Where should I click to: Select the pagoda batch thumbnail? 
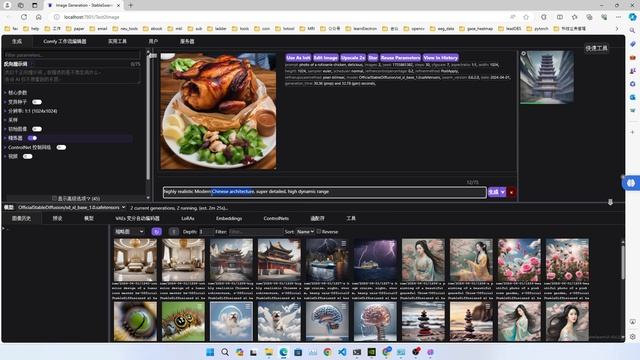(x=547, y=77)
